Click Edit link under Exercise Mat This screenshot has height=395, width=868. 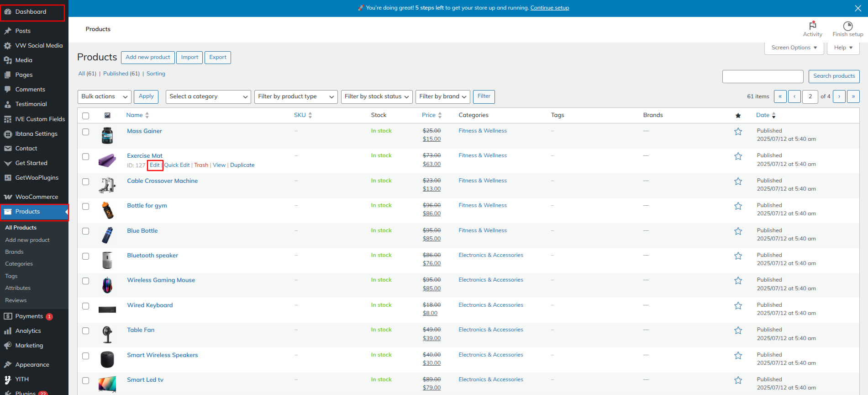tap(155, 165)
